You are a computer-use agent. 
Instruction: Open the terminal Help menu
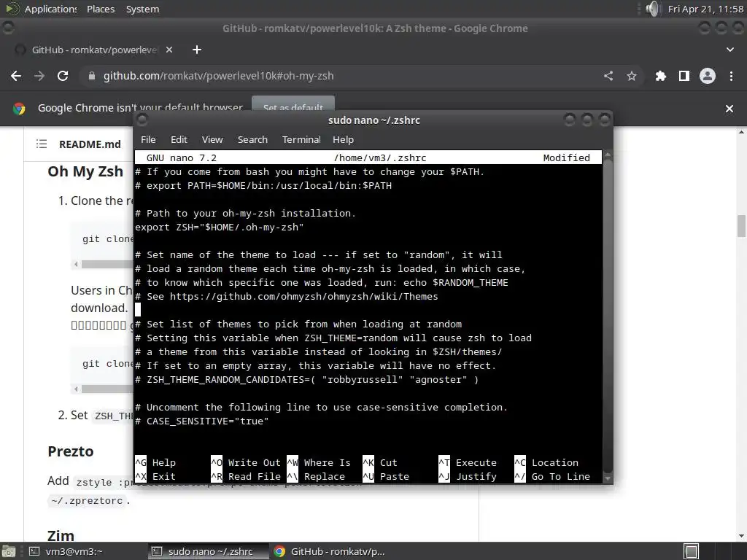point(343,139)
